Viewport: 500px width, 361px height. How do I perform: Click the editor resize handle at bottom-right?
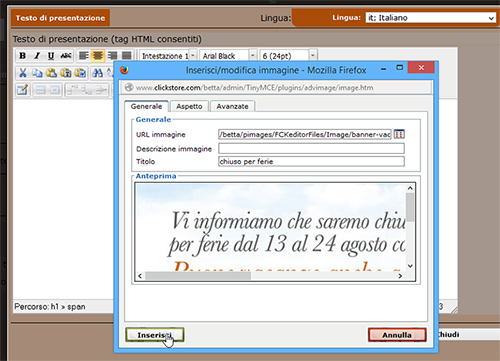click(x=454, y=310)
